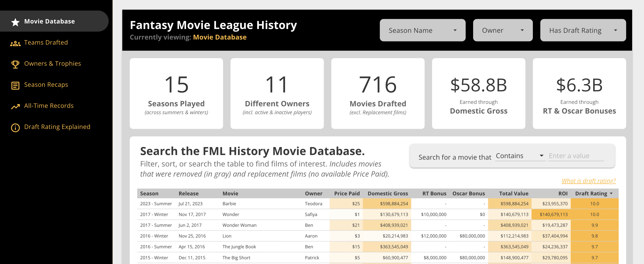This screenshot has height=264, width=644.
Task: Select The Big Short cell
Action: (236, 257)
